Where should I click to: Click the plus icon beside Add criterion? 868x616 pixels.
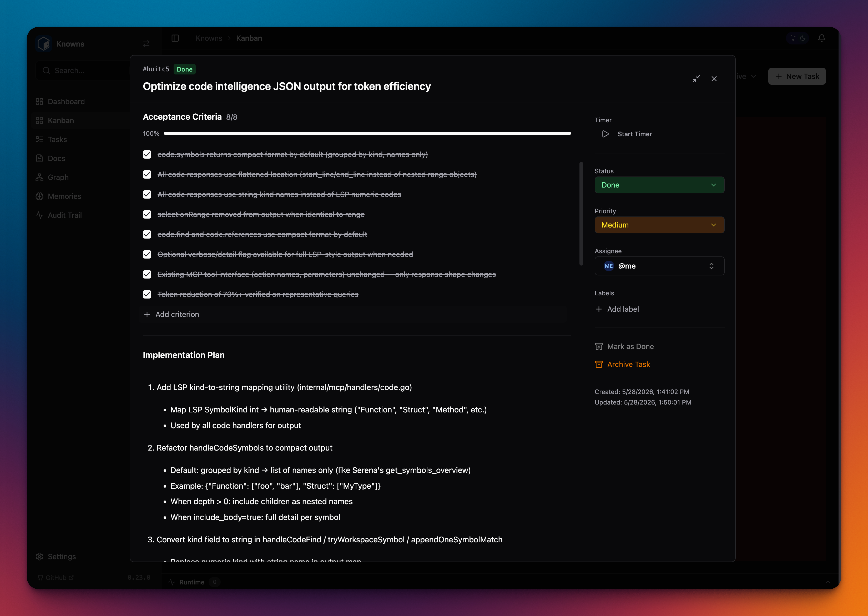coord(147,315)
